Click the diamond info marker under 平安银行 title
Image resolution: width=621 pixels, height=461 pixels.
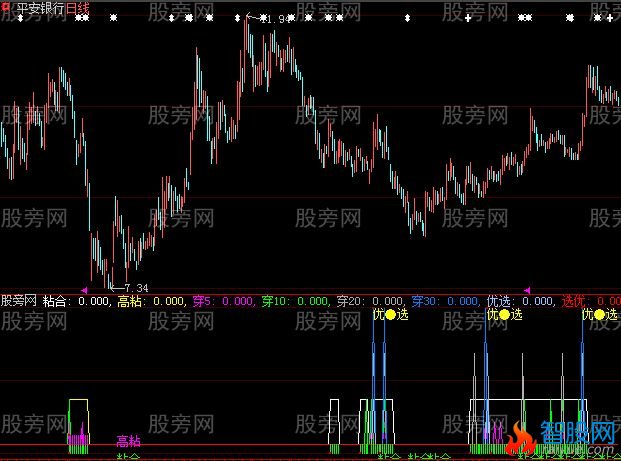tap(20, 18)
